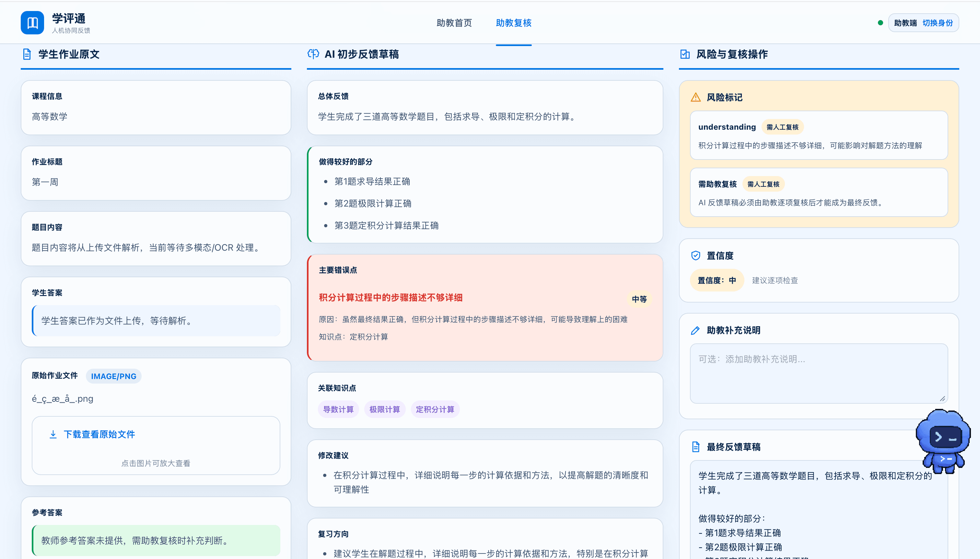
Task: Click the 第3题定积分计算结果正确 list item
Action: click(386, 225)
